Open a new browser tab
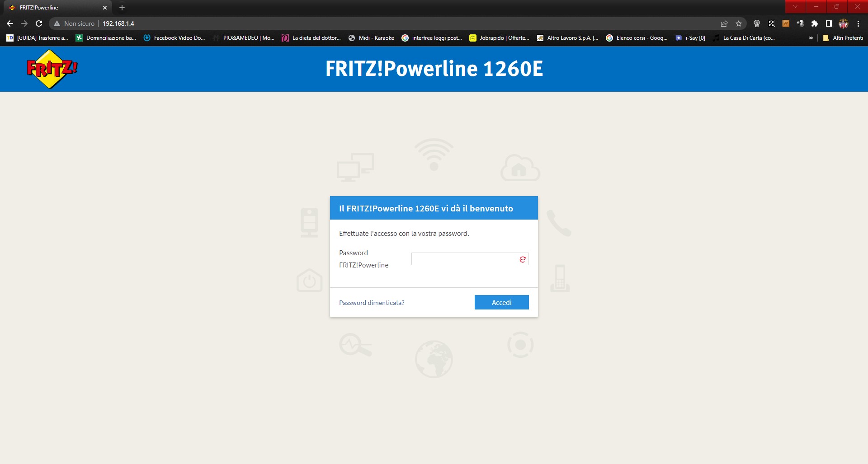The image size is (868, 464). pyautogui.click(x=122, y=8)
